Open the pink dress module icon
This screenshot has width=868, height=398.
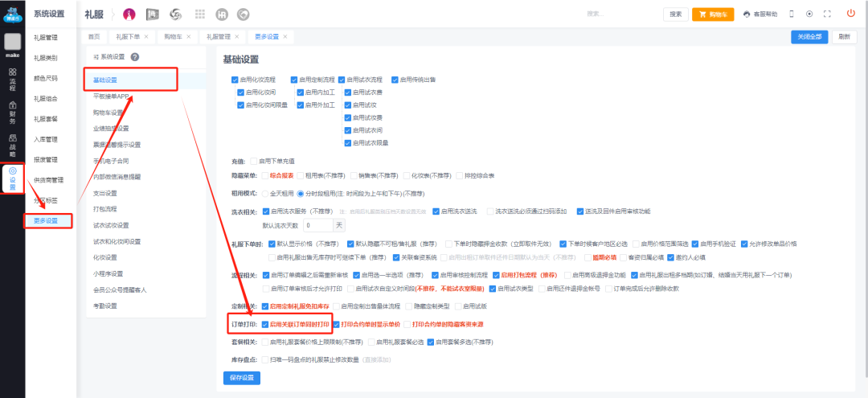click(129, 14)
